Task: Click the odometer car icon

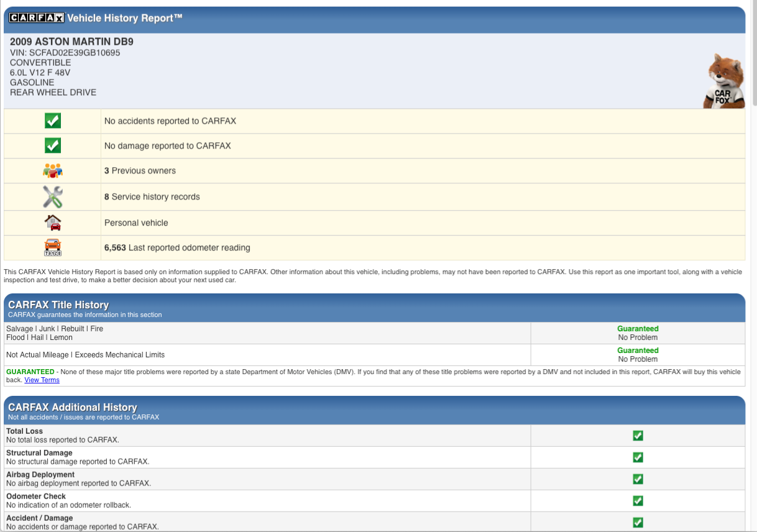Action: pos(53,247)
